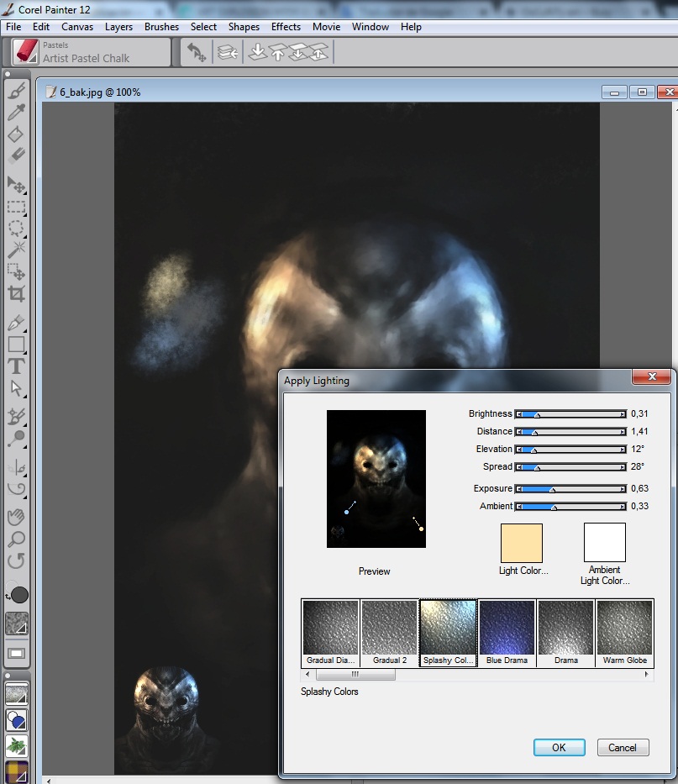
Task: Open the Brushes menu
Action: (161, 27)
